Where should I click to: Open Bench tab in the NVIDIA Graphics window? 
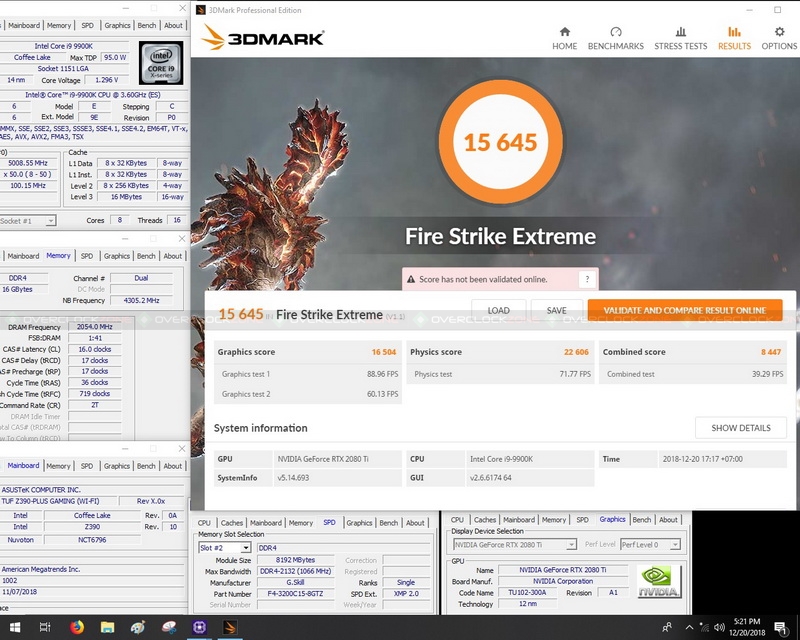pos(642,520)
